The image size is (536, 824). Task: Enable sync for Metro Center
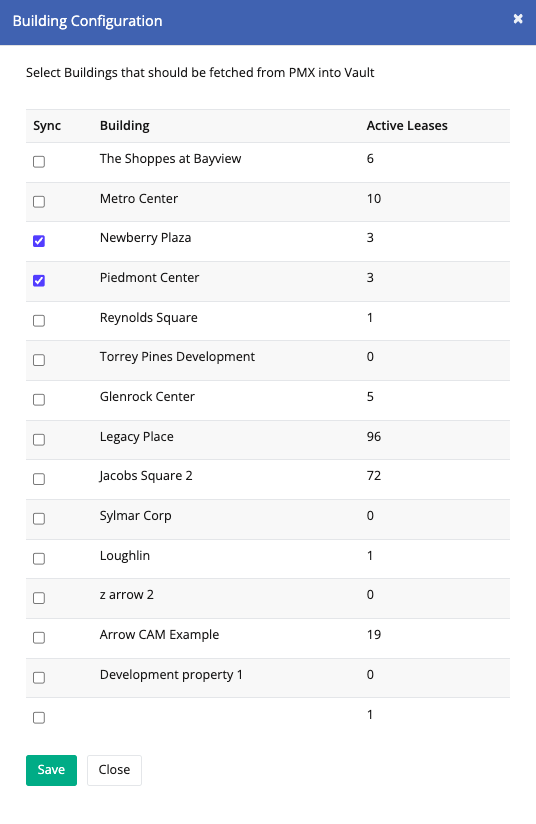pyautogui.click(x=39, y=201)
